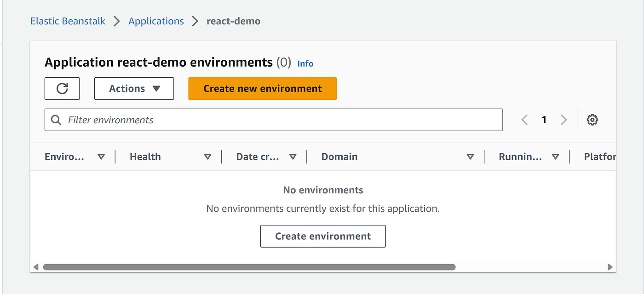Viewport: 644px width, 294px height.
Task: Click the horizontal scrollbar thumb
Action: (249, 267)
